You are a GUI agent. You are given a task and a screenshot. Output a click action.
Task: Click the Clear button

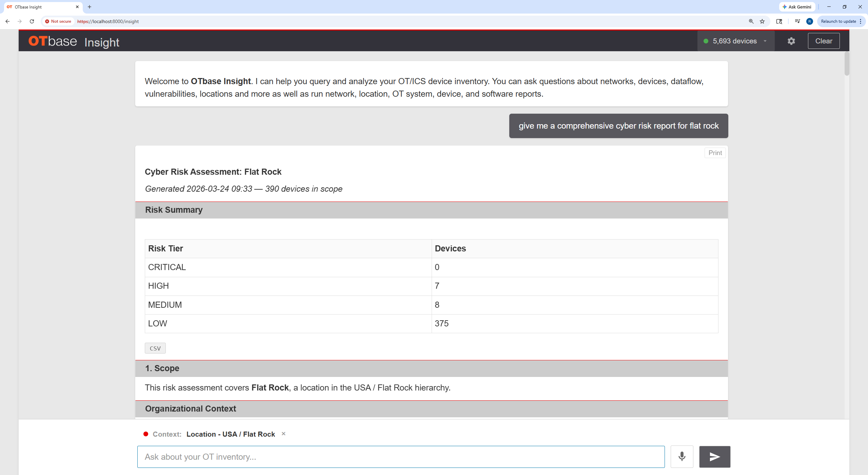(x=824, y=41)
